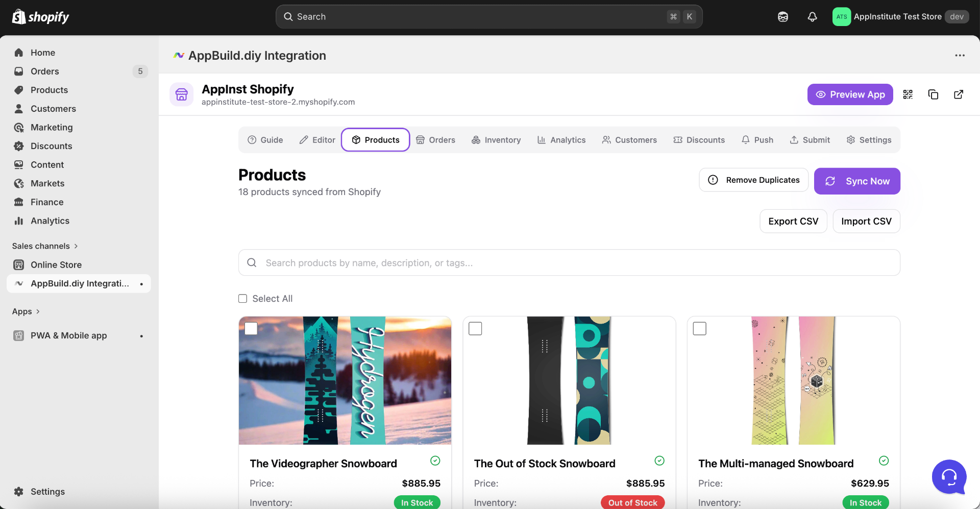Click the "18 products synced from Shopify" text
Viewport: 980px width, 509px height.
309,192
